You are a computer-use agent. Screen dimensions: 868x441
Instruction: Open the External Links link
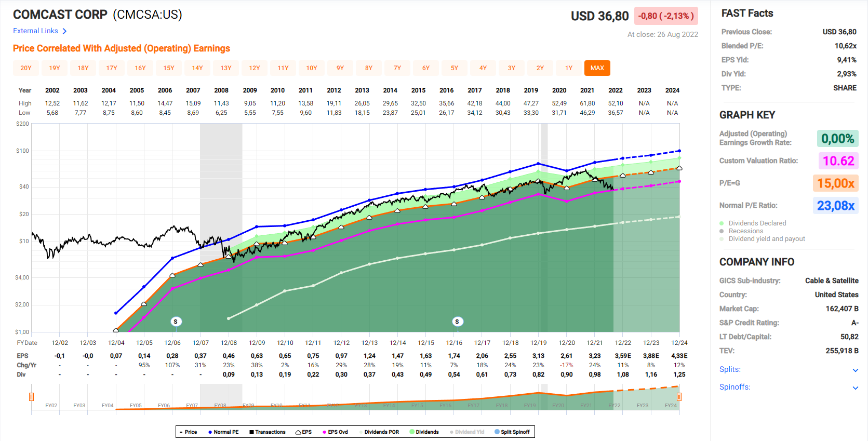[35, 31]
